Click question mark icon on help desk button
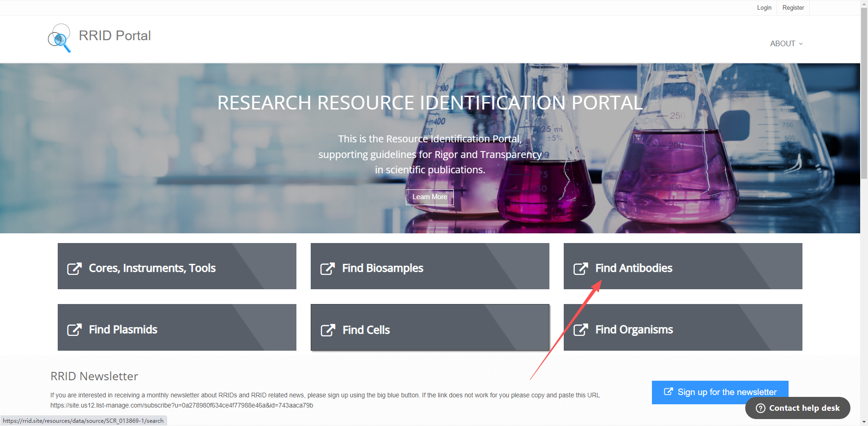The width and height of the screenshot is (868, 426). tap(760, 408)
